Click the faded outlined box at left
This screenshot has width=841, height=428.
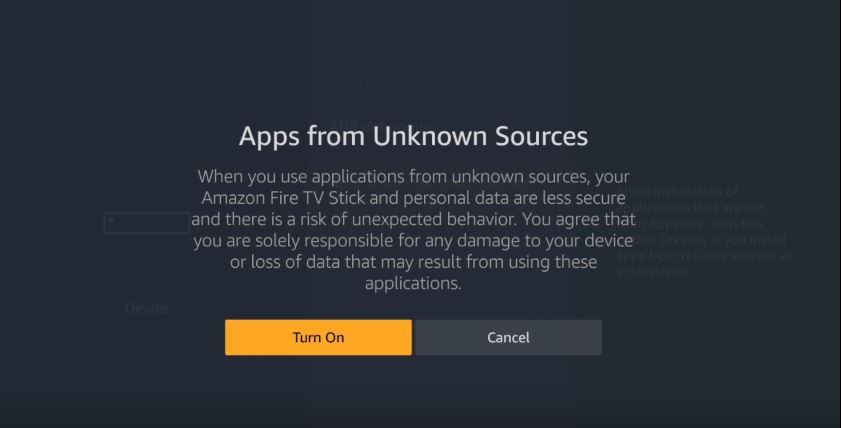(x=146, y=223)
